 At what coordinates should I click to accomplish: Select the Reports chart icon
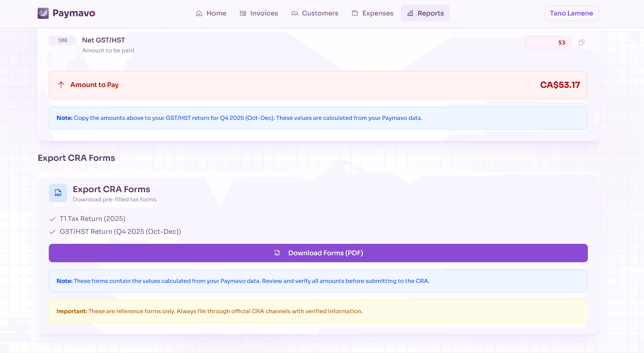coord(410,13)
